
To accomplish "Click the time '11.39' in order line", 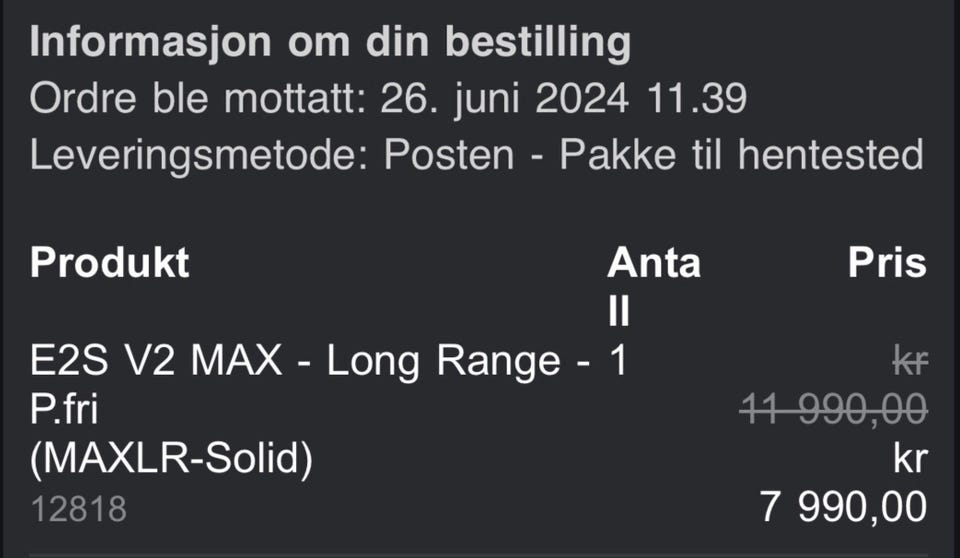I will click(697, 99).
